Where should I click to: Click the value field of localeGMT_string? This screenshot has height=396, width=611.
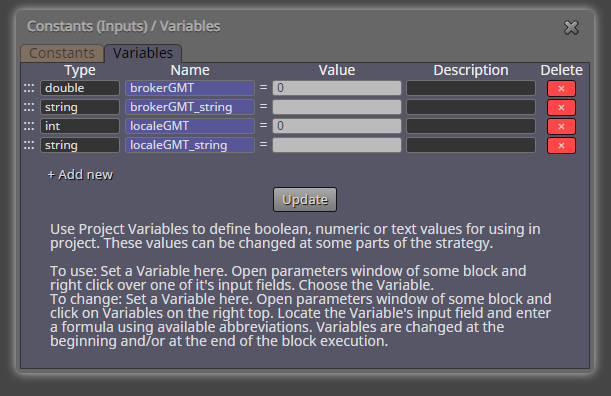pyautogui.click(x=337, y=145)
